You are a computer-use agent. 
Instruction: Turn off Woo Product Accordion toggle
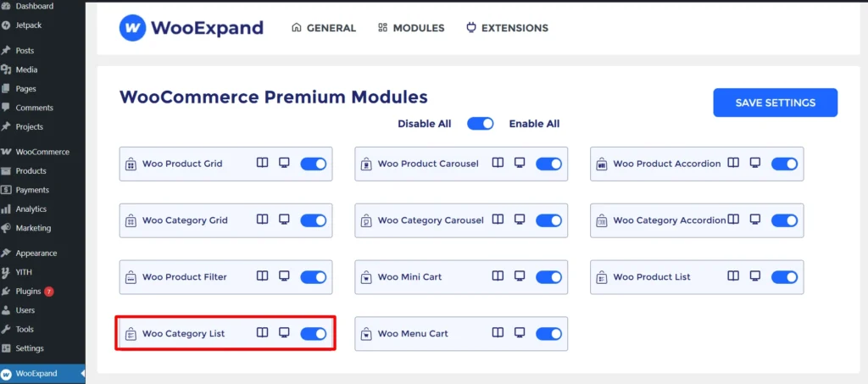[784, 164]
